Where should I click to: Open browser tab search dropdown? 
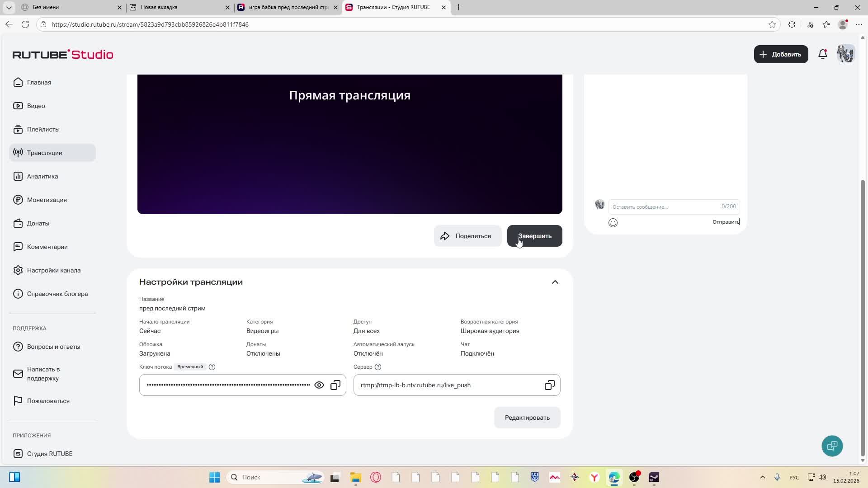click(9, 7)
